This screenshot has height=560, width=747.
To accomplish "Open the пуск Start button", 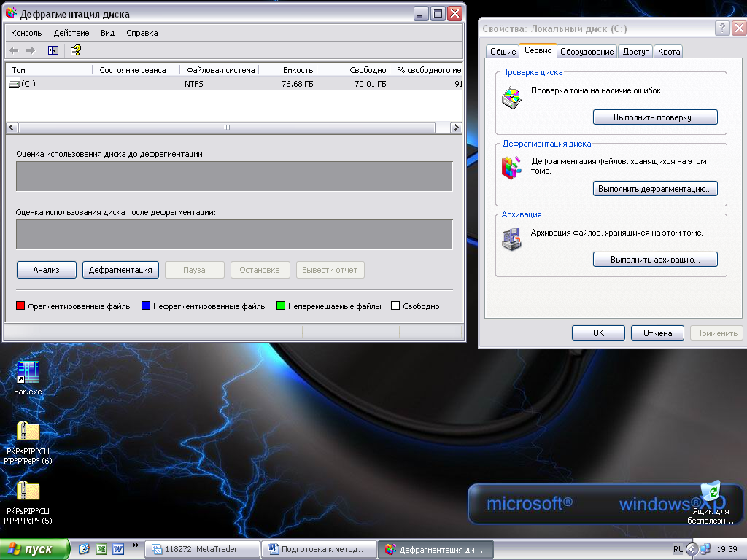I will click(x=34, y=549).
